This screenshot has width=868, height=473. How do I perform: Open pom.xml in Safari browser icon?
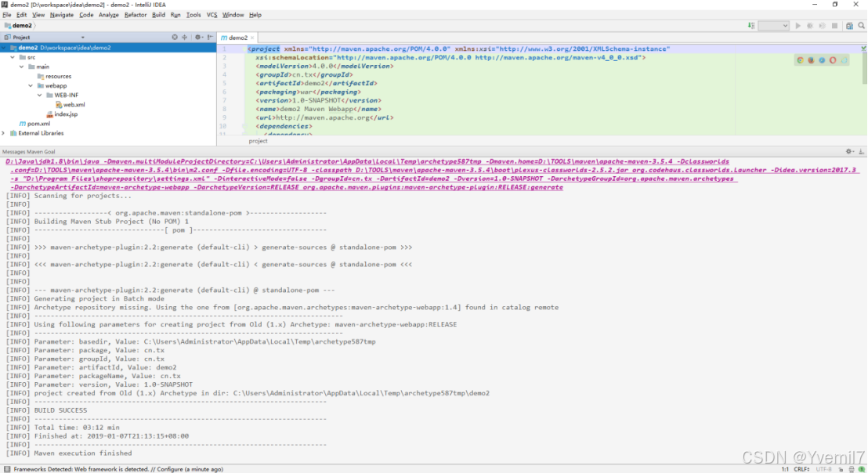click(822, 60)
